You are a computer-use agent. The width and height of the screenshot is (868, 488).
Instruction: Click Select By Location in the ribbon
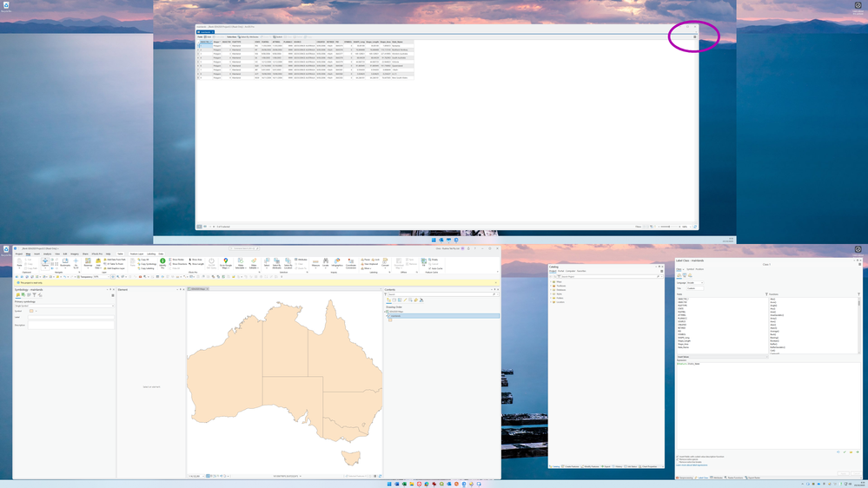pyautogui.click(x=288, y=263)
